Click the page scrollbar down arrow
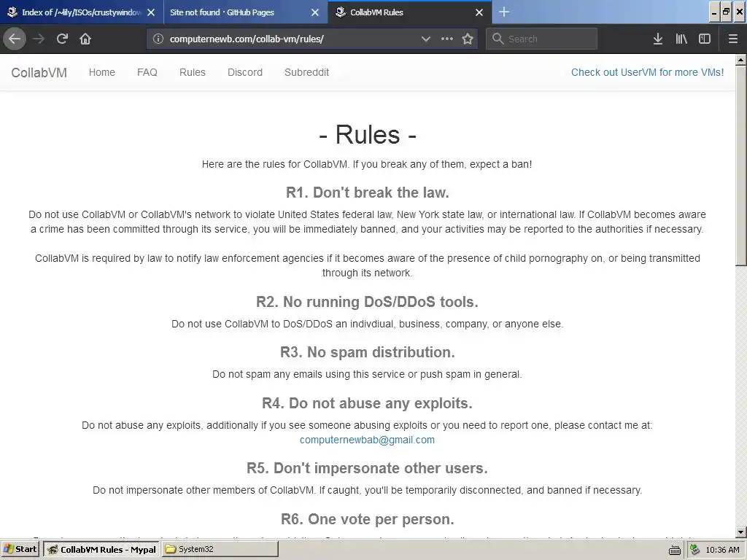747x560 pixels. click(741, 532)
